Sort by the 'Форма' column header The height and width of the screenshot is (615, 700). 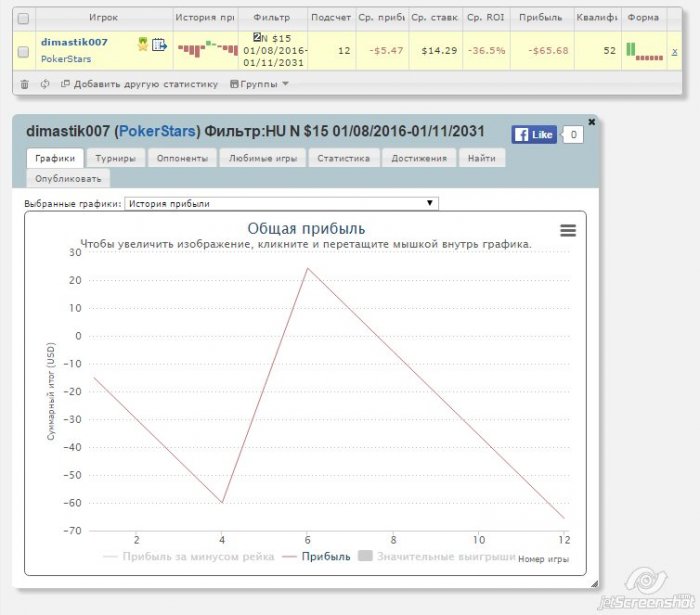click(x=643, y=17)
